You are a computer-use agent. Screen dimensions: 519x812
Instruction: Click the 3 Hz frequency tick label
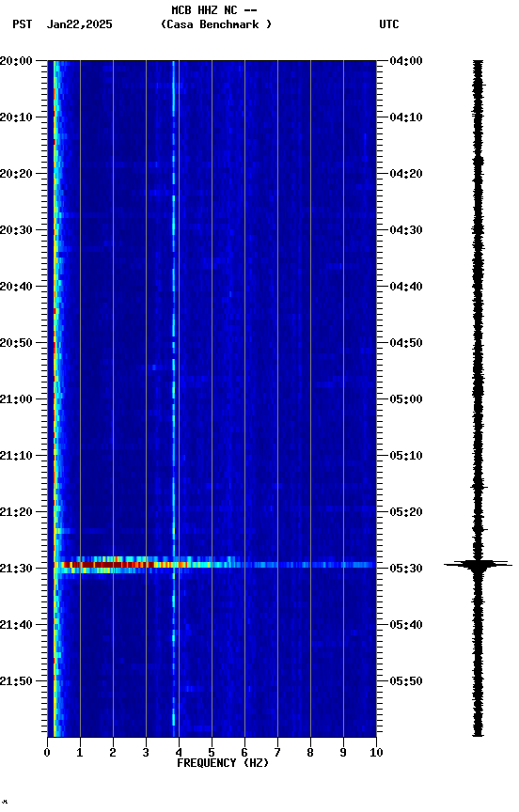(146, 753)
